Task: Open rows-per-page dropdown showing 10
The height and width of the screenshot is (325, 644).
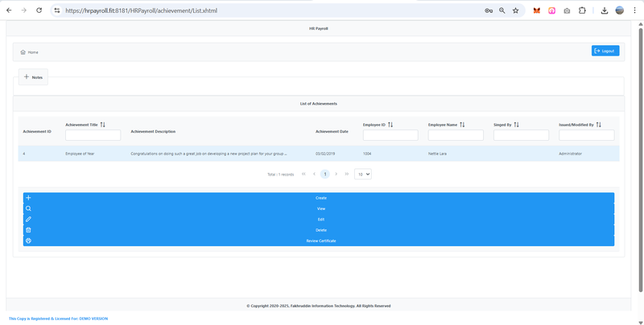Action: 363,174
